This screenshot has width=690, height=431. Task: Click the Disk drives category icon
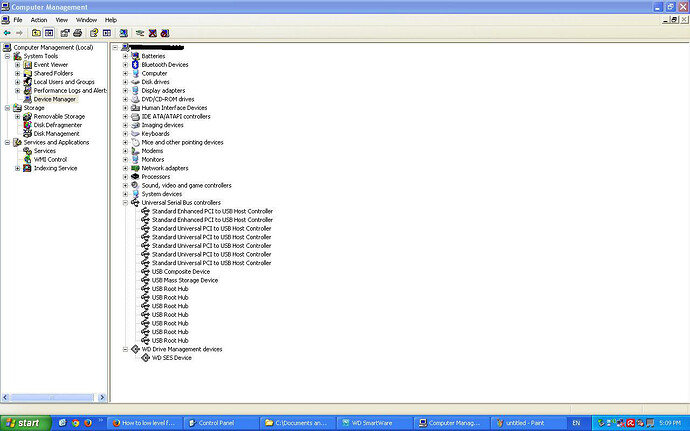click(136, 82)
